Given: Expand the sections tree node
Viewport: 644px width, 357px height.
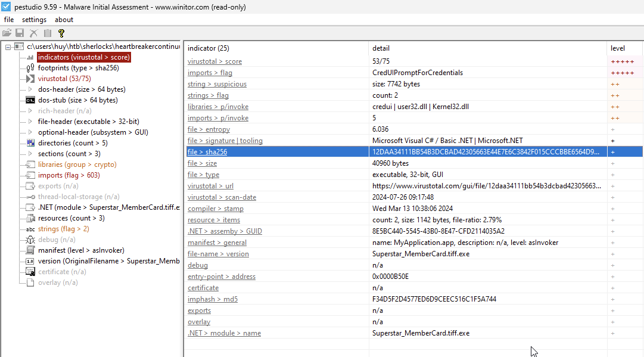Looking at the screenshot, I should 30,154.
